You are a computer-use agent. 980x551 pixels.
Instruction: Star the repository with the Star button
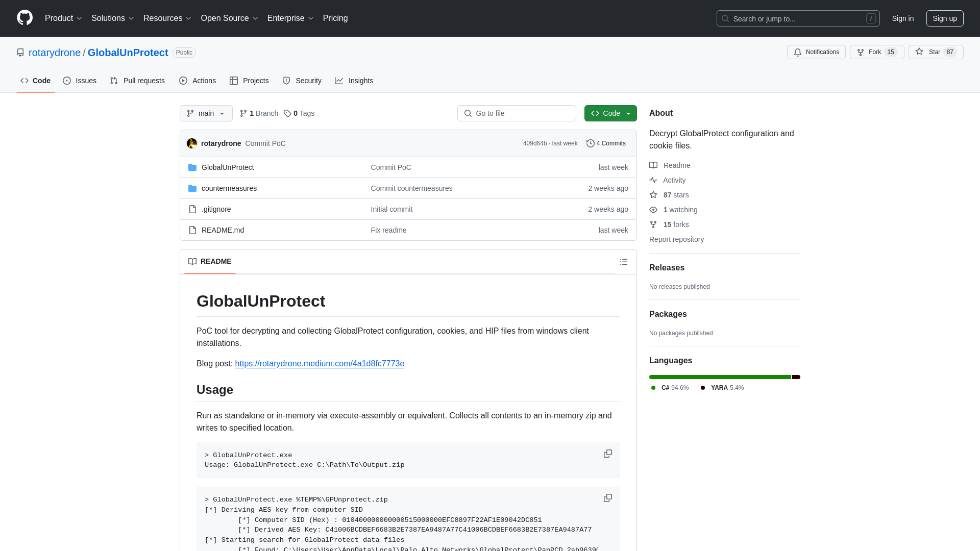tap(936, 52)
